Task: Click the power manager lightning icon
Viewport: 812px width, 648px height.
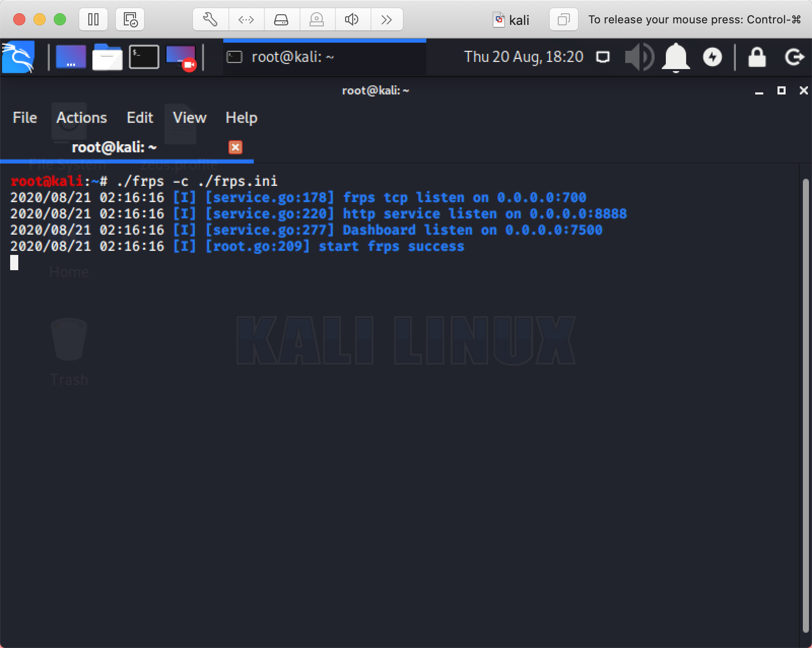Action: (x=713, y=57)
